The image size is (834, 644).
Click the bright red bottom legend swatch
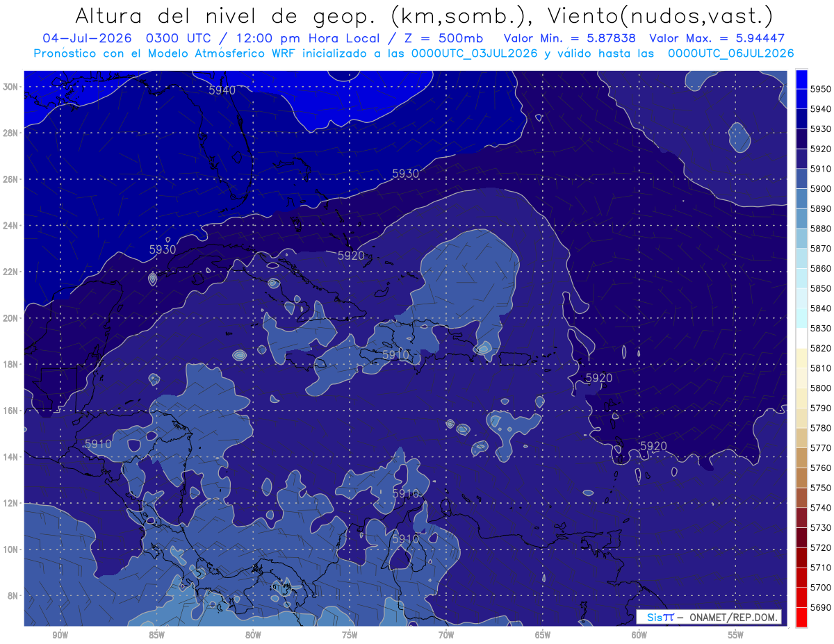pos(801,617)
